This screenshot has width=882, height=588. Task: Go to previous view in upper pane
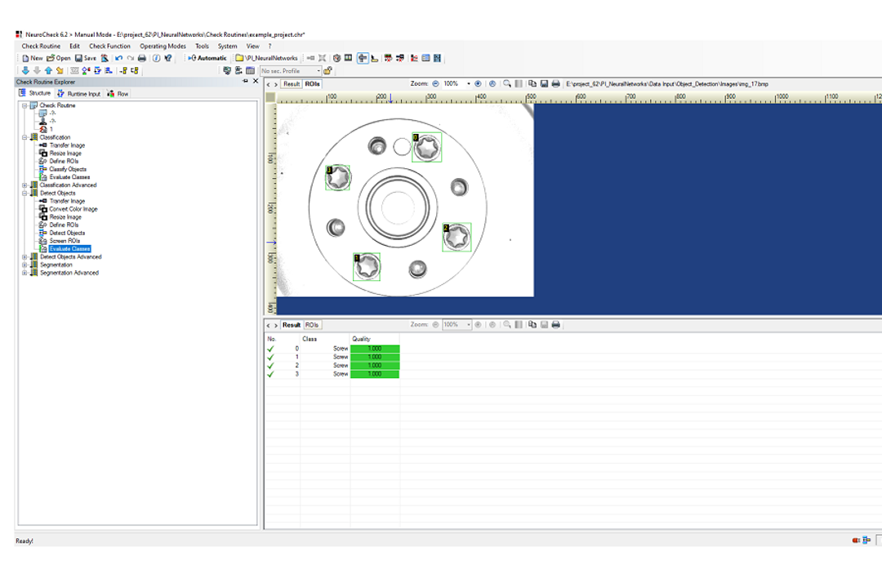point(269,84)
